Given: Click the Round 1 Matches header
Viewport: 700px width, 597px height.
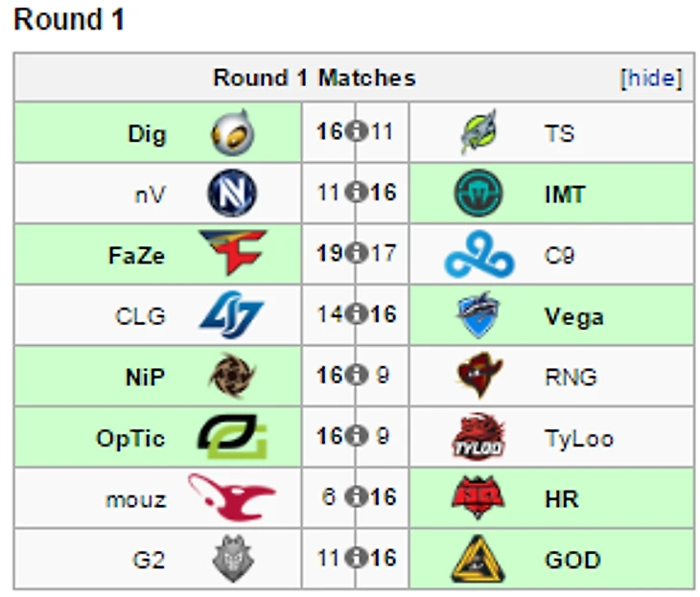Looking at the screenshot, I should [x=314, y=79].
